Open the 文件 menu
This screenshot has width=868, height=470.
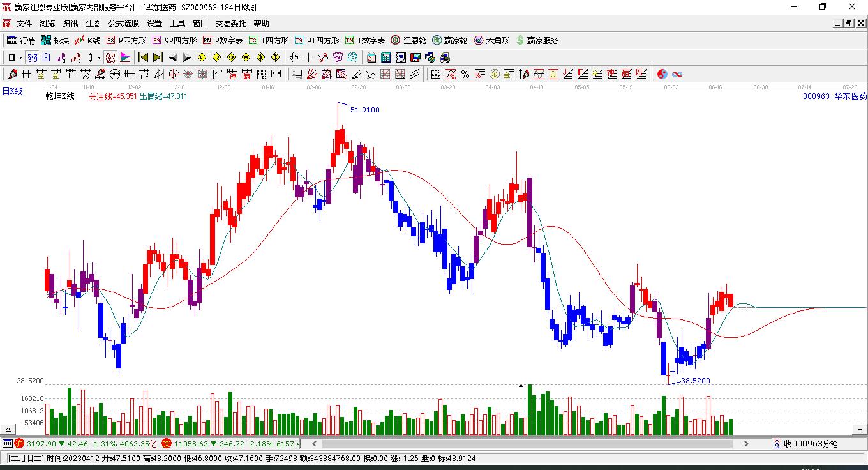coord(24,24)
